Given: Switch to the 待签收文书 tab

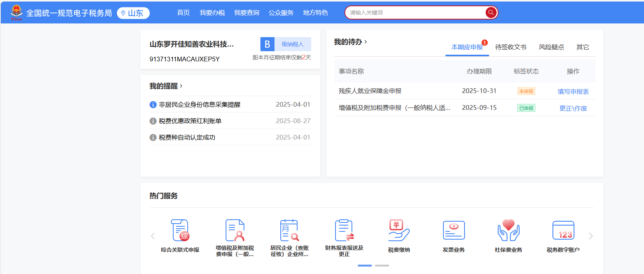Looking at the screenshot, I should point(511,47).
